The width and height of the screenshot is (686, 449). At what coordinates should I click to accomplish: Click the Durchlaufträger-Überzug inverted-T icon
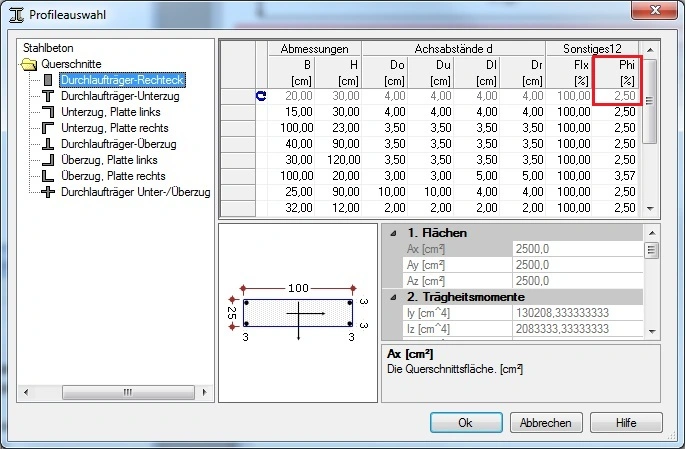(x=48, y=144)
